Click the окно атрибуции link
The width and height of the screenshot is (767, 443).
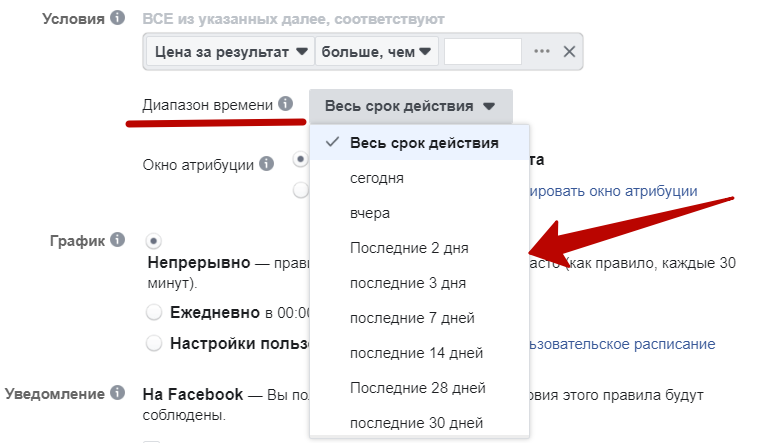[x=613, y=191]
